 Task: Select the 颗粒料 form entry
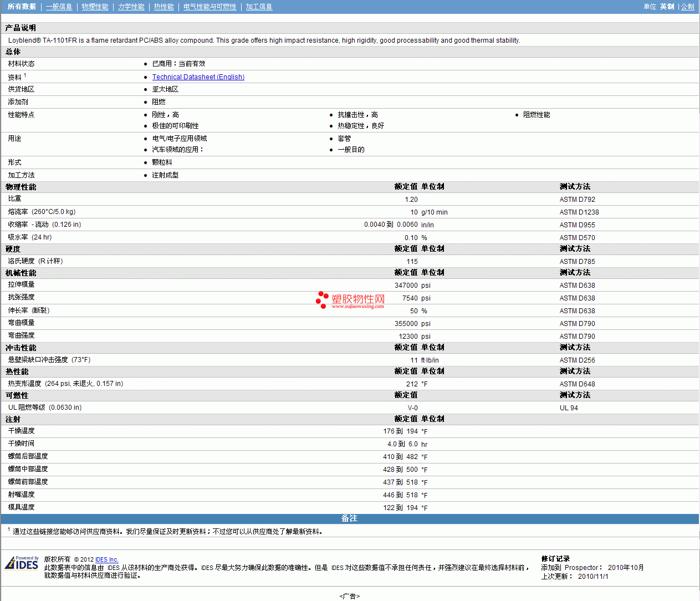coord(162,162)
